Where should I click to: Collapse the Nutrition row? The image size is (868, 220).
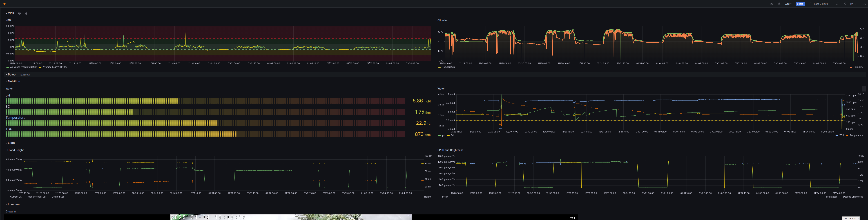click(13, 81)
